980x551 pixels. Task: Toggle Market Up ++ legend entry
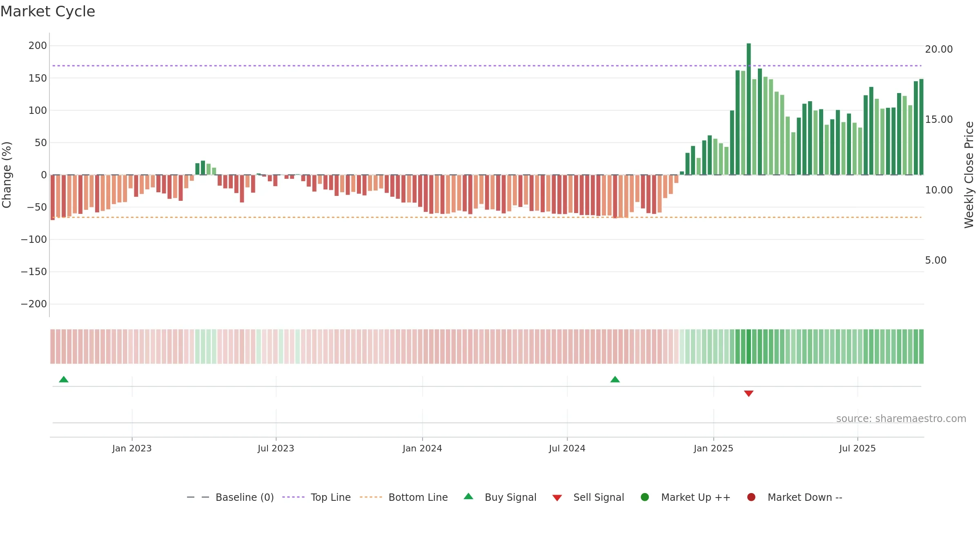686,497
